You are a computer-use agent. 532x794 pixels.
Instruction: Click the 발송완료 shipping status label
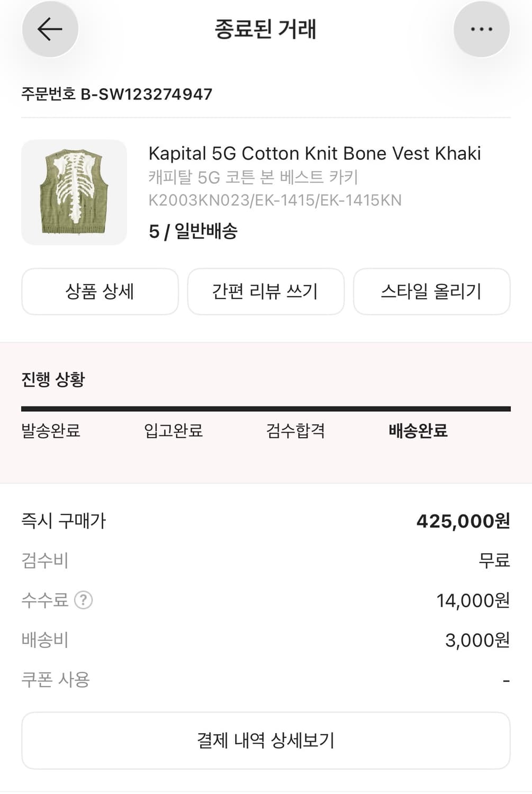[x=51, y=431]
